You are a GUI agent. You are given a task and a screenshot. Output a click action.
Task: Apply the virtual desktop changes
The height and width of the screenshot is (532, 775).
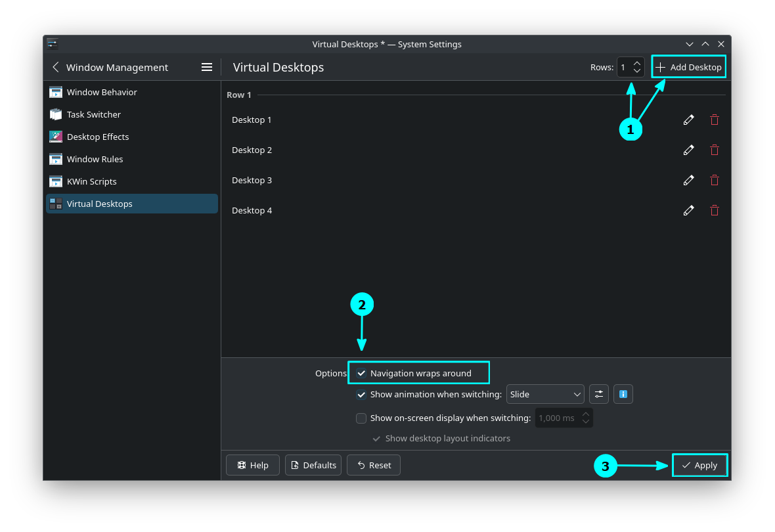699,465
